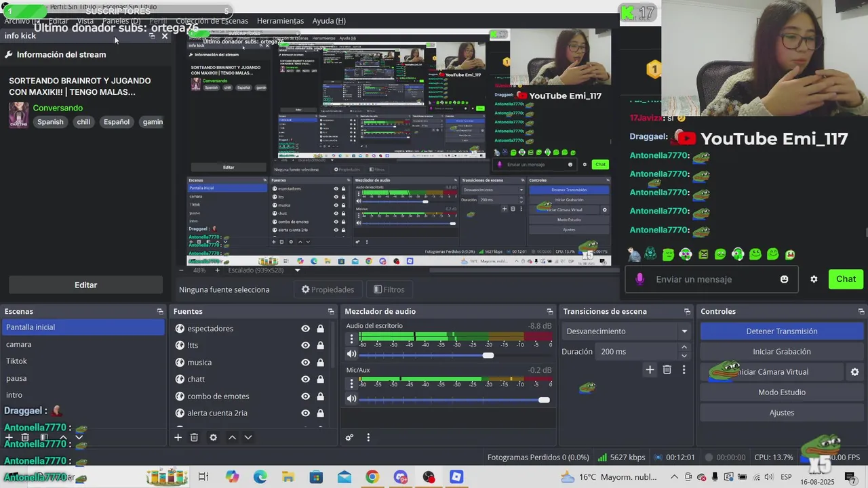Move source down with the arrow icon

pyautogui.click(x=248, y=438)
